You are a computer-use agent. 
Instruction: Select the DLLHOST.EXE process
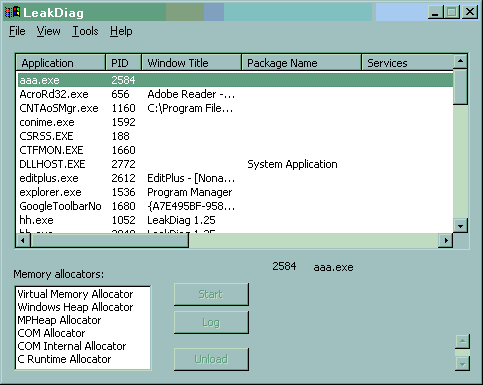coord(235,164)
